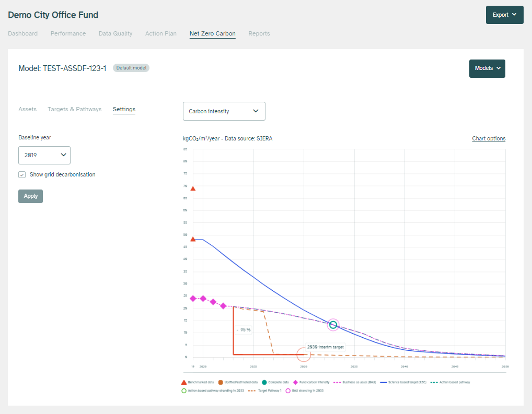Go to the Data Quality tab

click(x=115, y=33)
